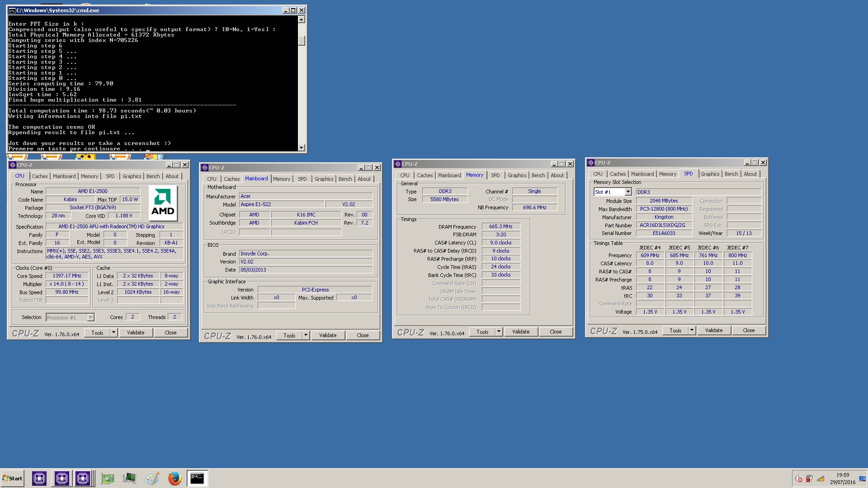Viewport: 868px width, 488px height.
Task: Switch to Caches tab in CPU window
Action: point(39,176)
